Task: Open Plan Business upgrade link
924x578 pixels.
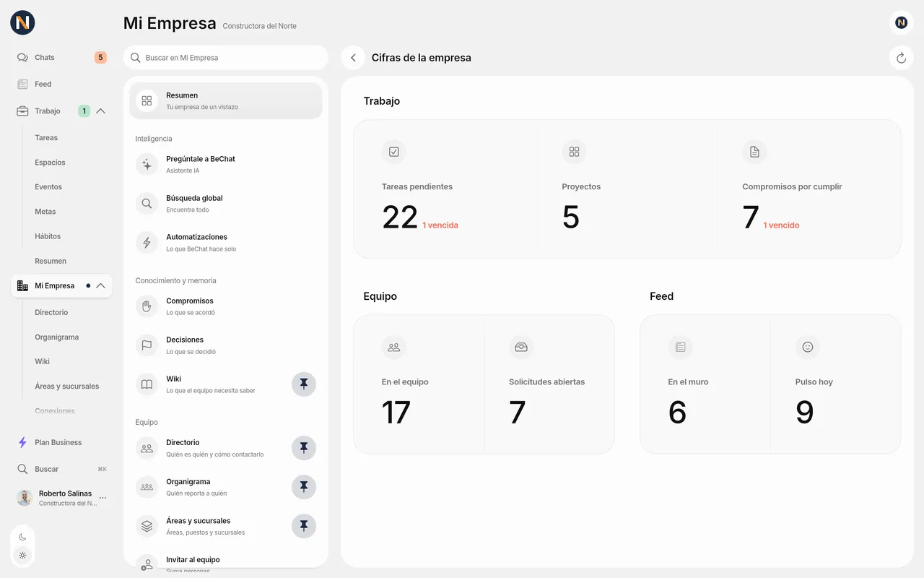Action: pos(61,443)
